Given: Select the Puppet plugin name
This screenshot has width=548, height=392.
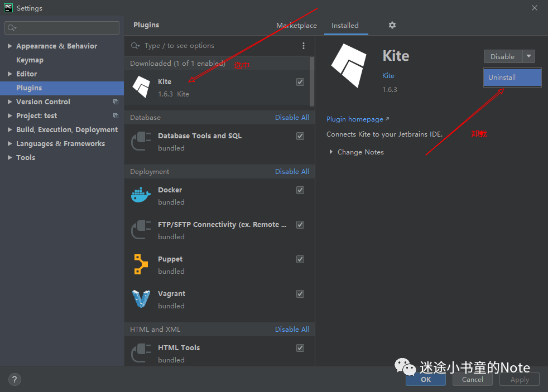Looking at the screenshot, I should click(170, 259).
